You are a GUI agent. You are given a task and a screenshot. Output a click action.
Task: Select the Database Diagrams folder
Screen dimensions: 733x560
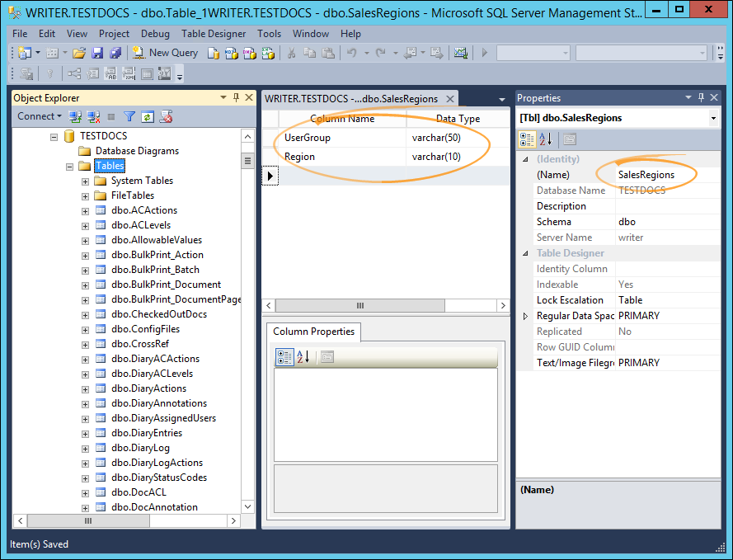tap(137, 151)
